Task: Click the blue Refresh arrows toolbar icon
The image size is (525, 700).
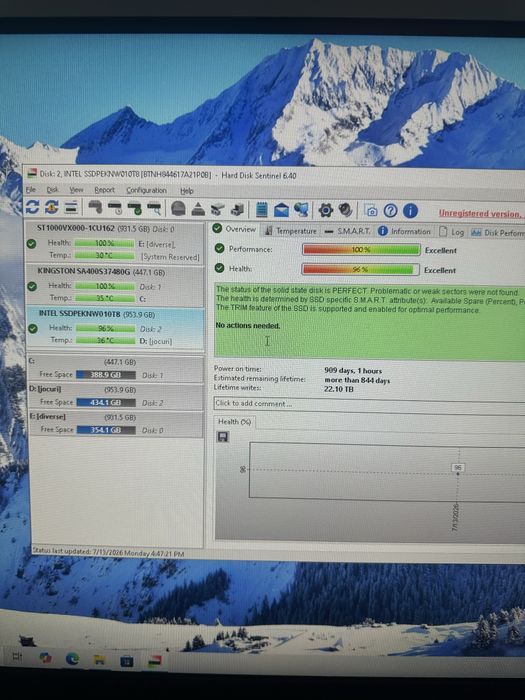Action: click(32, 207)
